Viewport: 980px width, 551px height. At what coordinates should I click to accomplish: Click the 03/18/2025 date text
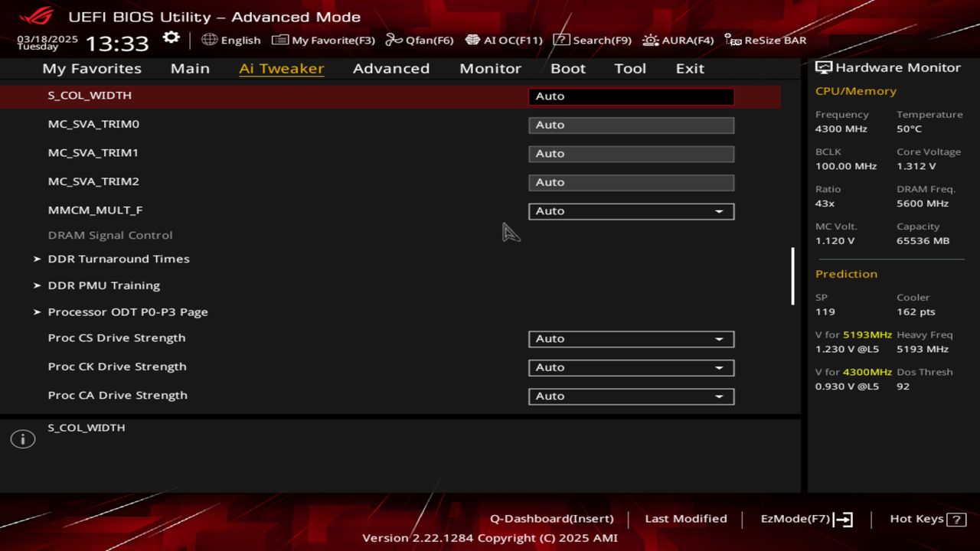click(x=47, y=38)
